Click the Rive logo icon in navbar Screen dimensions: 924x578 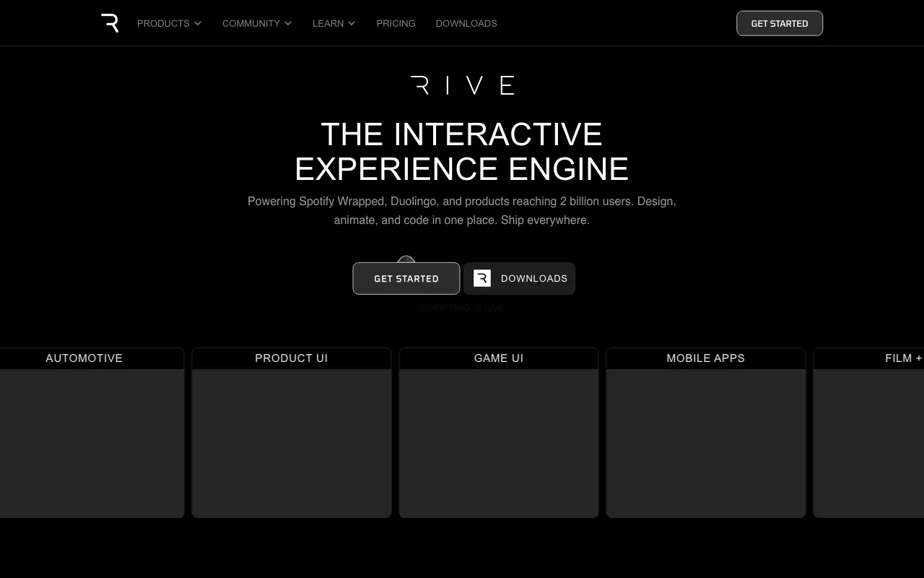click(110, 23)
